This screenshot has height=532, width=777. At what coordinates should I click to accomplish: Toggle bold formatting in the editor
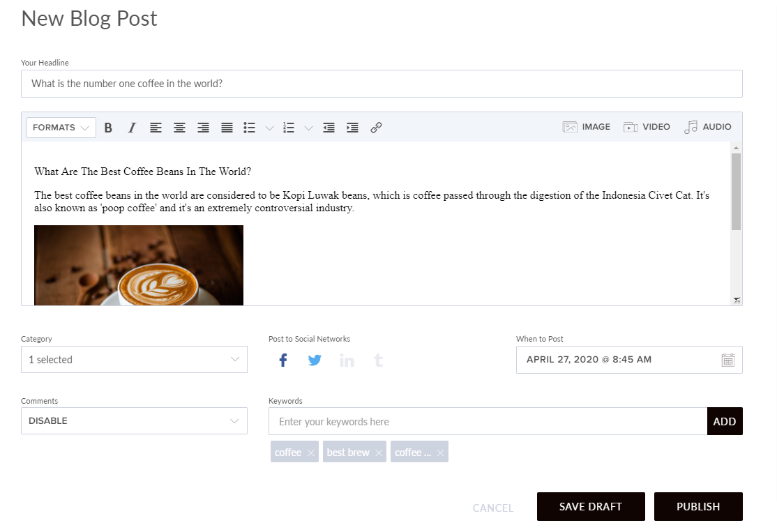point(108,128)
